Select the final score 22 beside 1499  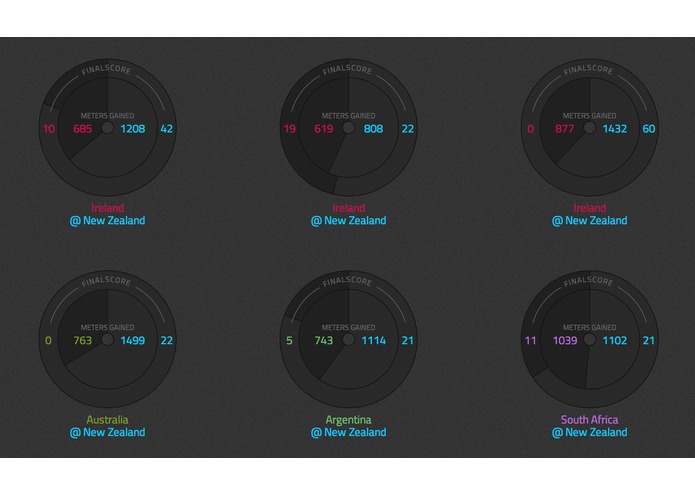point(167,341)
